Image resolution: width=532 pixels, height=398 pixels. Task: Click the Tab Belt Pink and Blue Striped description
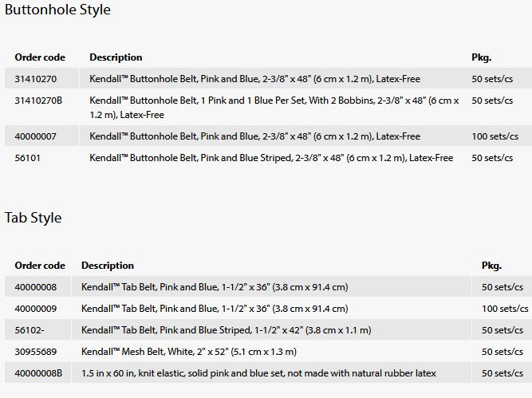(227, 329)
